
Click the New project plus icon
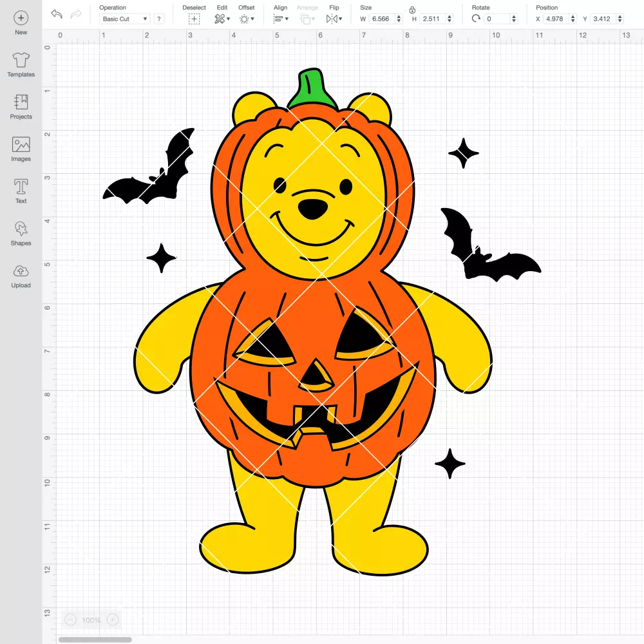(21, 18)
